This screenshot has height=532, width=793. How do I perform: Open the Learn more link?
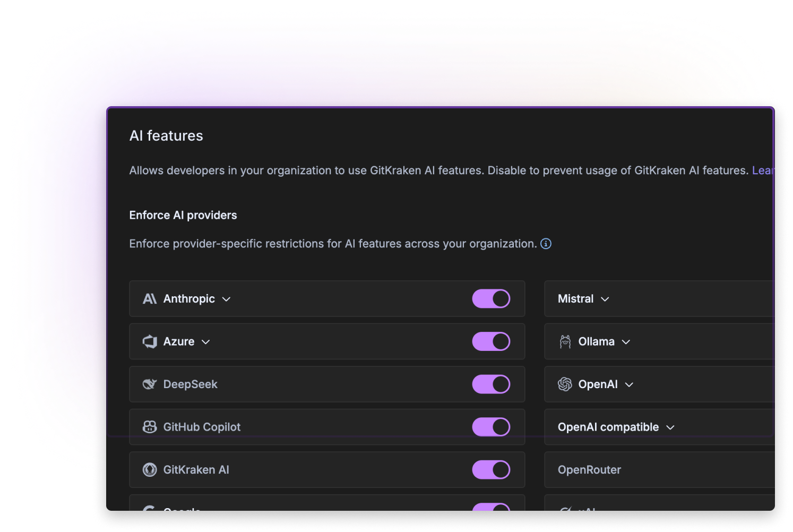[763, 170]
